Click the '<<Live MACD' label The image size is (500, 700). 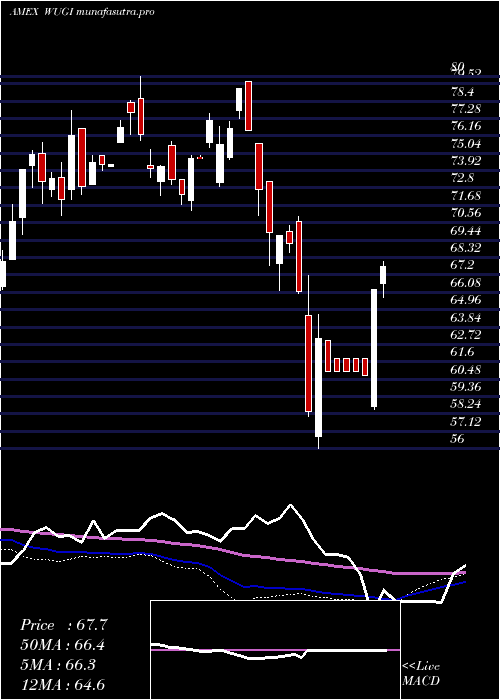point(421,674)
